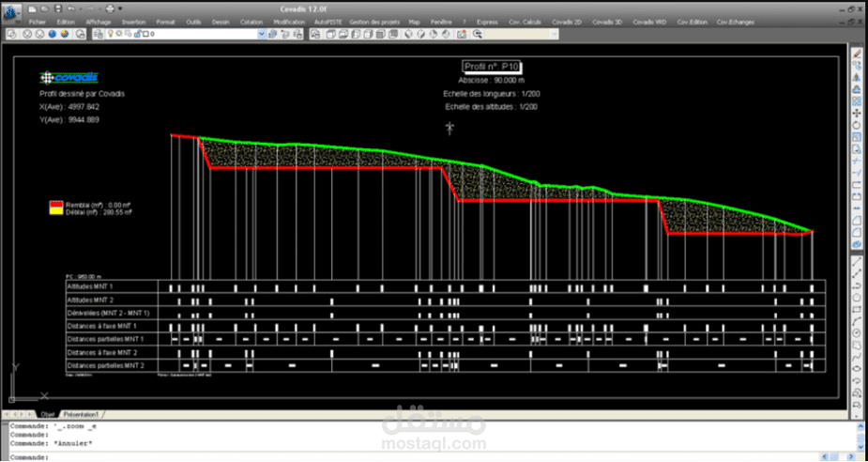Image resolution: width=868 pixels, height=462 pixels.
Task: Click the print icon in title bar
Action: pos(110,8)
